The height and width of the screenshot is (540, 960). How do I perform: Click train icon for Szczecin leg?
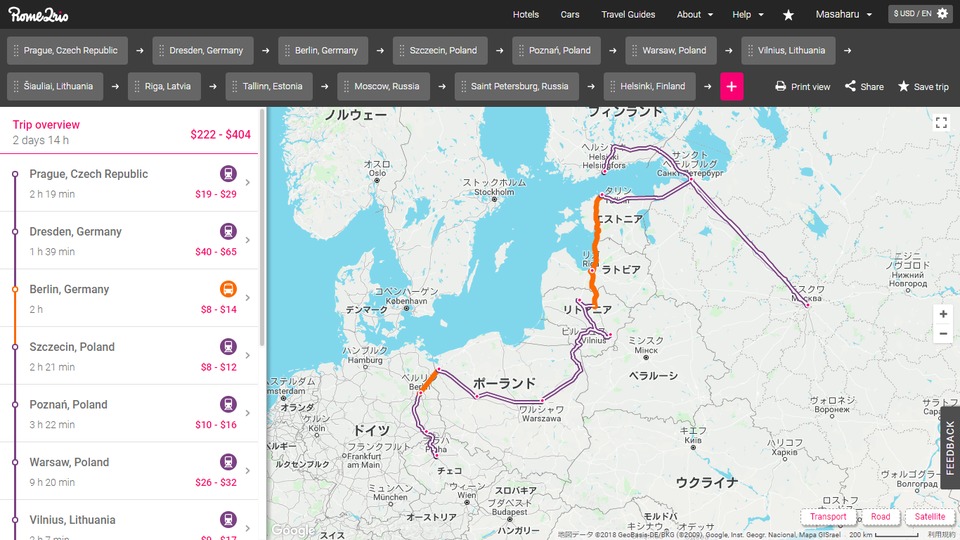click(x=228, y=346)
